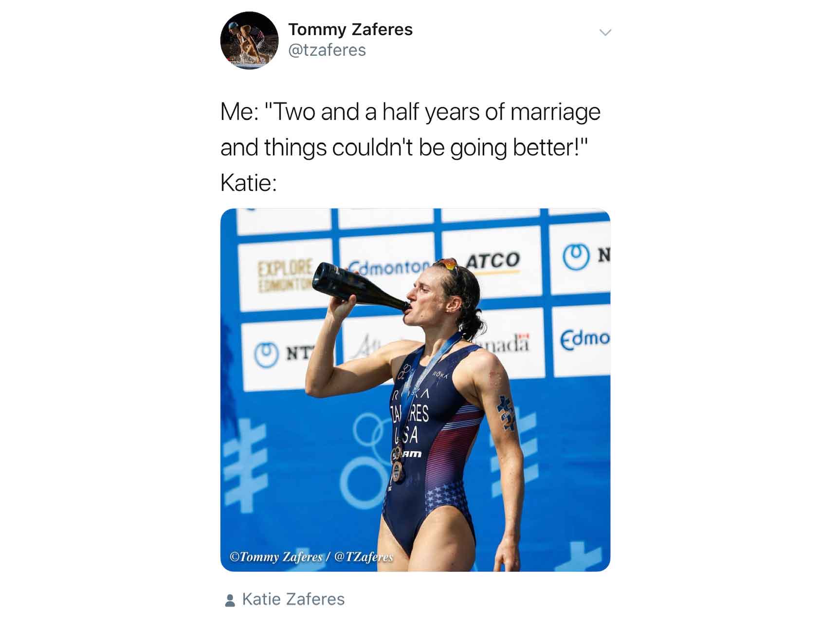Open Tommy Zaferes' profile avatar
This screenshot has height=630, width=840.
pyautogui.click(x=249, y=40)
